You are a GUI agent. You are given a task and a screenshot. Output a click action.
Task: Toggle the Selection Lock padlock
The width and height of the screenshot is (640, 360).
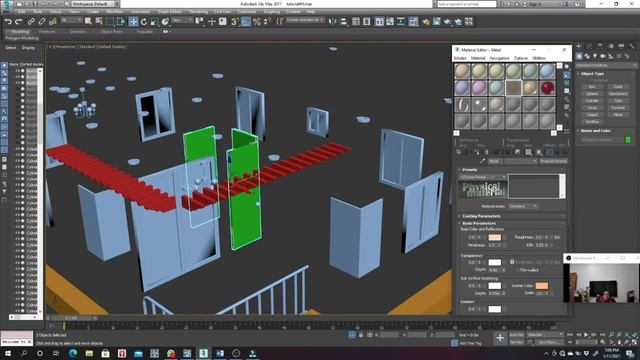[361, 335]
